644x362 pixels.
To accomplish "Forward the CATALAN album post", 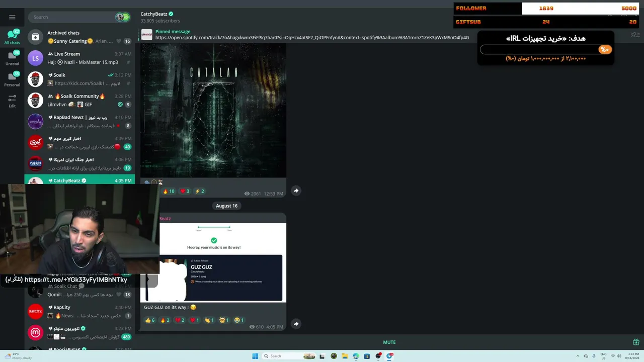I will click(296, 191).
